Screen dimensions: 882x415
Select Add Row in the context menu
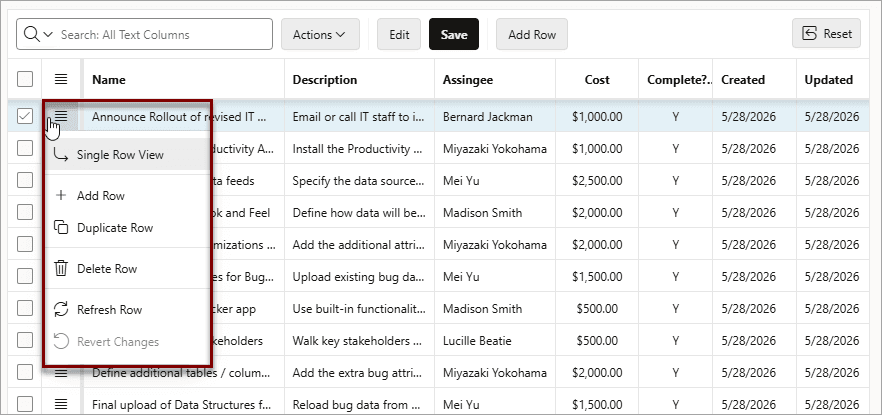tap(128, 196)
